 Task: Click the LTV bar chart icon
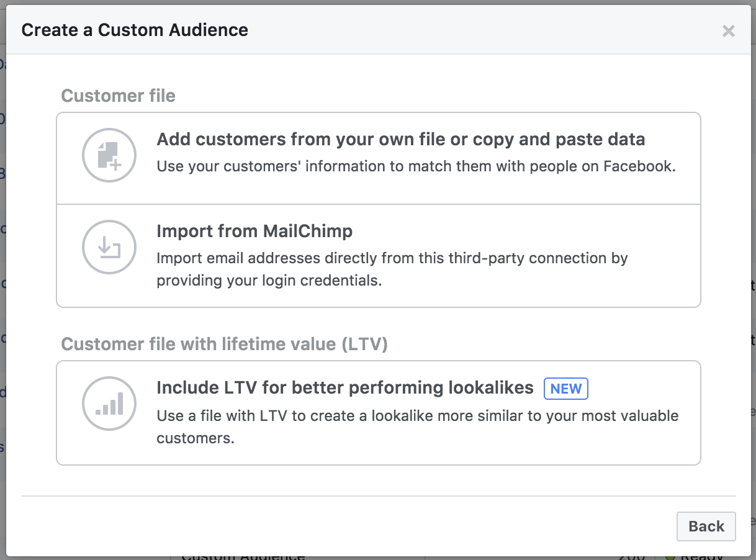pyautogui.click(x=109, y=404)
